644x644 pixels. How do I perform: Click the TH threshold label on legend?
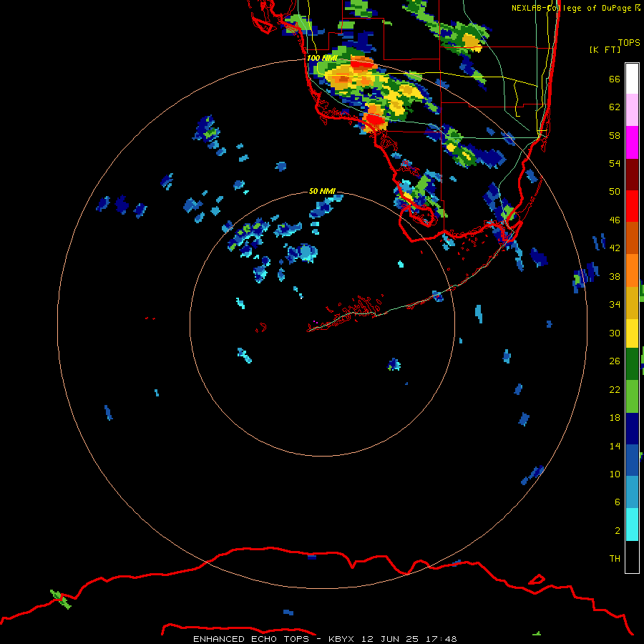tap(615, 558)
